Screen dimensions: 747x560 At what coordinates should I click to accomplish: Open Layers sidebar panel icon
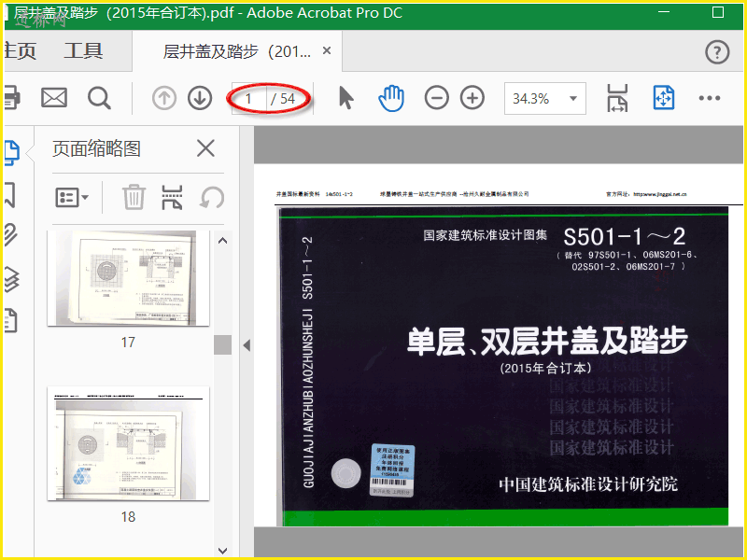[x=12, y=279]
